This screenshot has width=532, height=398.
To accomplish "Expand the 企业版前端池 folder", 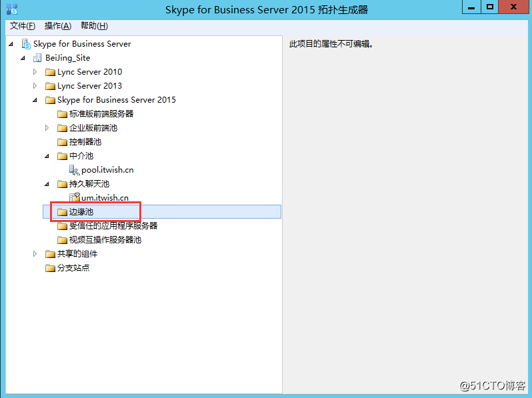I will (47, 128).
